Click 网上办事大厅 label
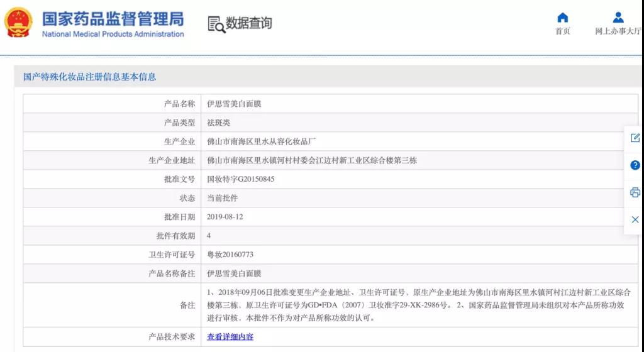Image resolution: width=644 pixels, height=352 pixels. click(x=618, y=31)
